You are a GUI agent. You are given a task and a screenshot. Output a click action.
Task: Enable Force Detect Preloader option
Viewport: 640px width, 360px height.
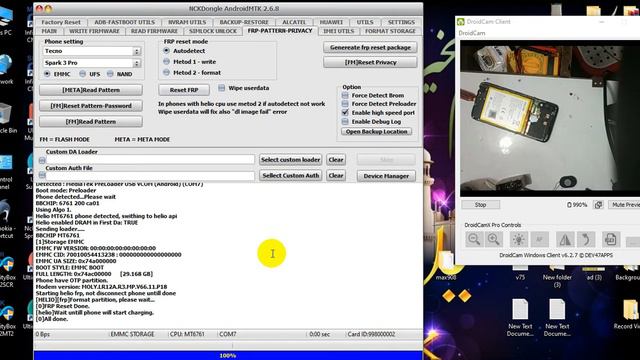pyautogui.click(x=345, y=104)
